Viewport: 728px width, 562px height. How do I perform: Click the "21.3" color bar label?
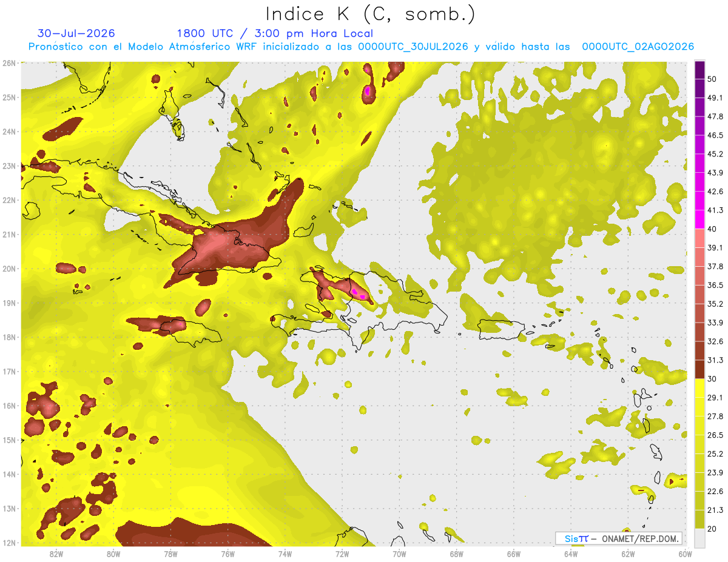(715, 510)
